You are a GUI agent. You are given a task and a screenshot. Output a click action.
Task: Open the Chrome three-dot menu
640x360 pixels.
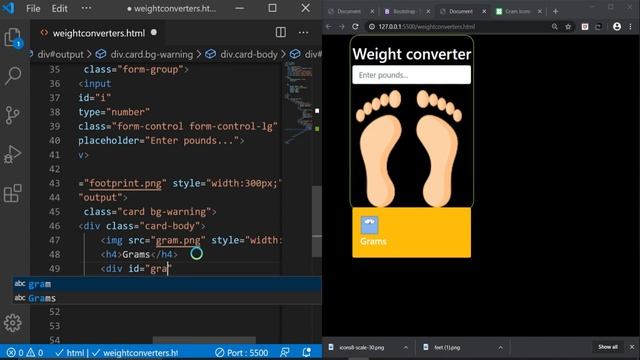coord(631,27)
